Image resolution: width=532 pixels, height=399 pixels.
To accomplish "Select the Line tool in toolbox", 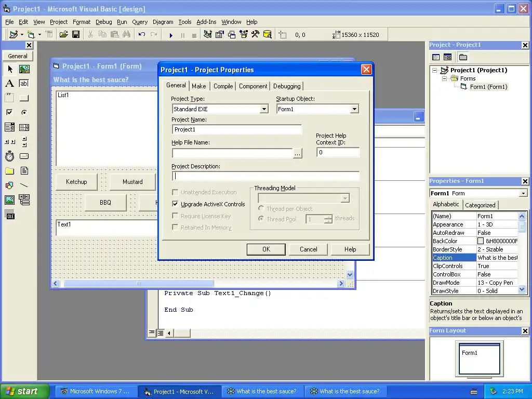I will [x=24, y=185].
